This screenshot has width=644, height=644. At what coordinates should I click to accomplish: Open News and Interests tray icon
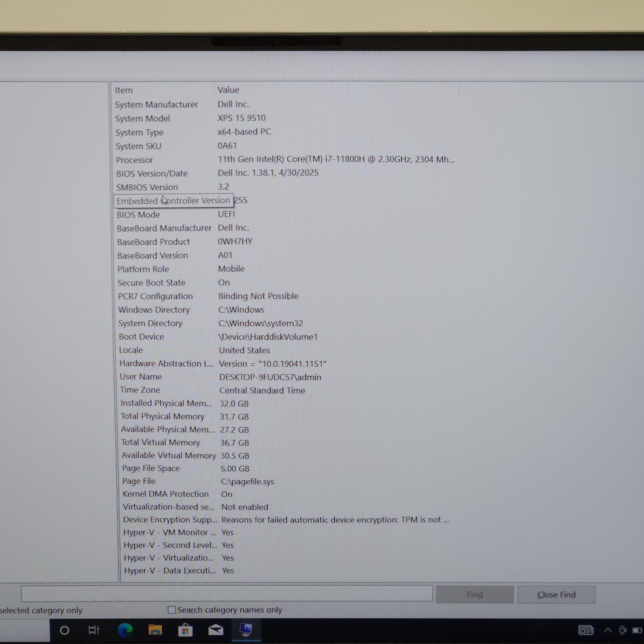click(586, 630)
